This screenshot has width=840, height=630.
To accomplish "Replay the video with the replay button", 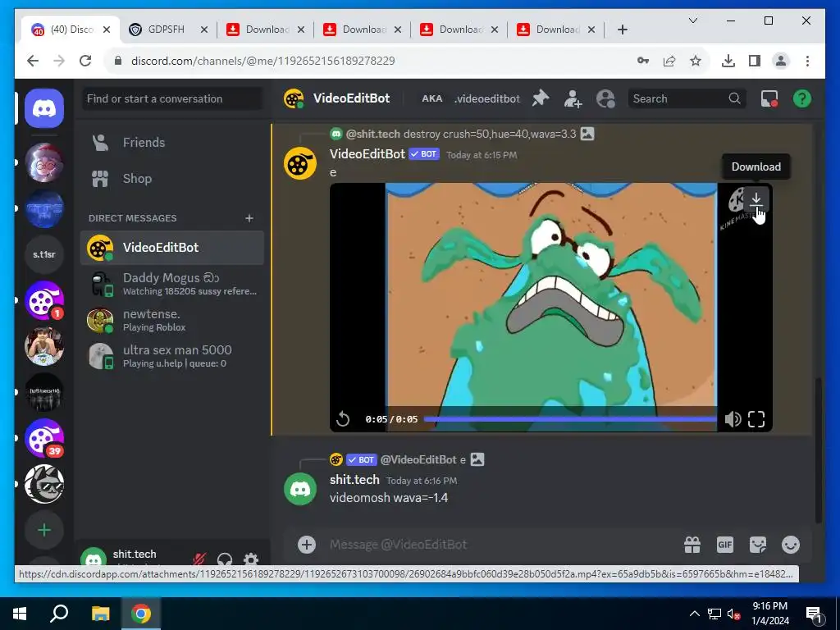I will (343, 419).
